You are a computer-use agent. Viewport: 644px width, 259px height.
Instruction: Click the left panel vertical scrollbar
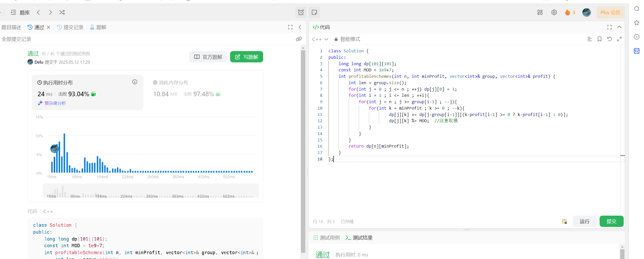pos(303,151)
